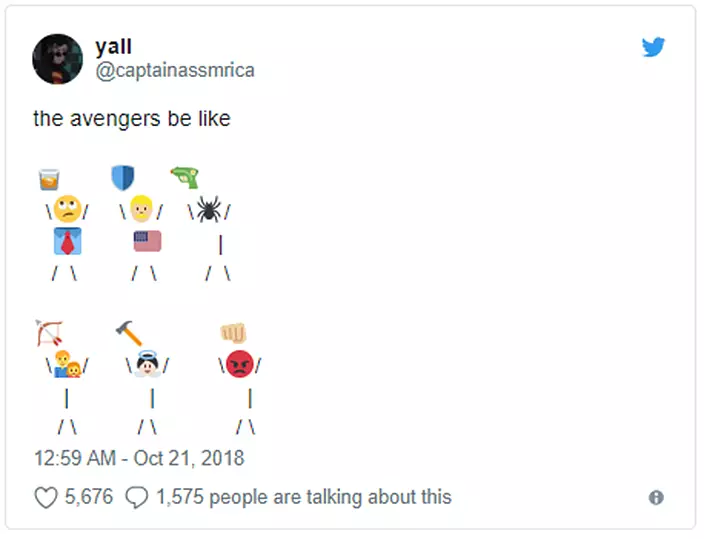This screenshot has width=704, height=539.
Task: Open the @captainassmrica profile handle
Action: pyautogui.click(x=174, y=70)
